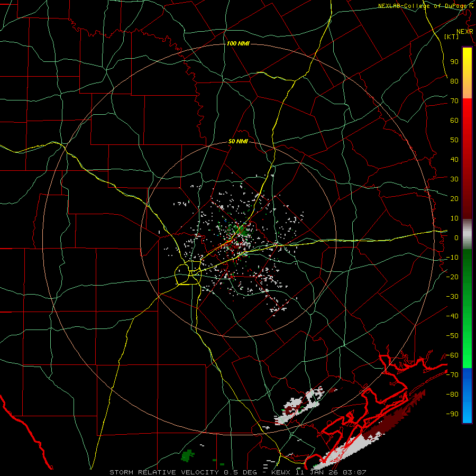The image size is (476, 476).
Task: Click the -50 value on the velocity scale
Action: [x=452, y=336]
